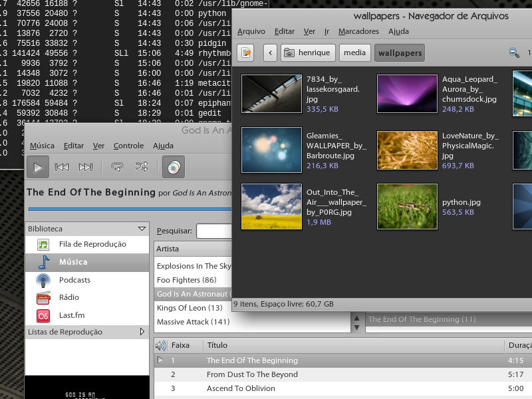The height and width of the screenshot is (399, 532).
Task: Select artist God Is An Astronaut
Action: tap(193, 294)
